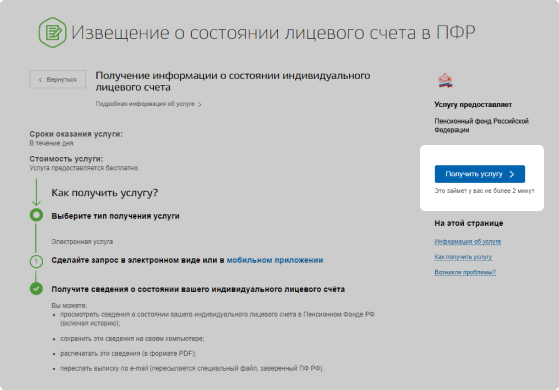Click text Пенсионный фонд Российской Федерации

point(481,125)
